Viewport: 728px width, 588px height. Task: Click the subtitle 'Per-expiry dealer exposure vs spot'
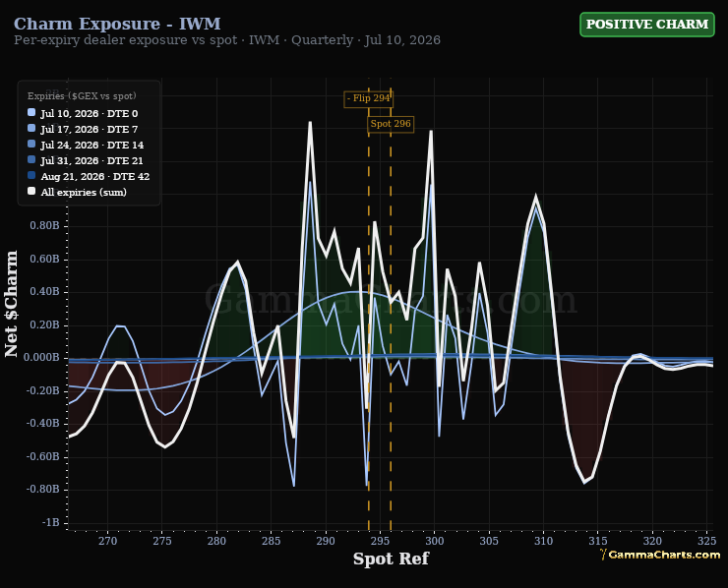[125, 40]
